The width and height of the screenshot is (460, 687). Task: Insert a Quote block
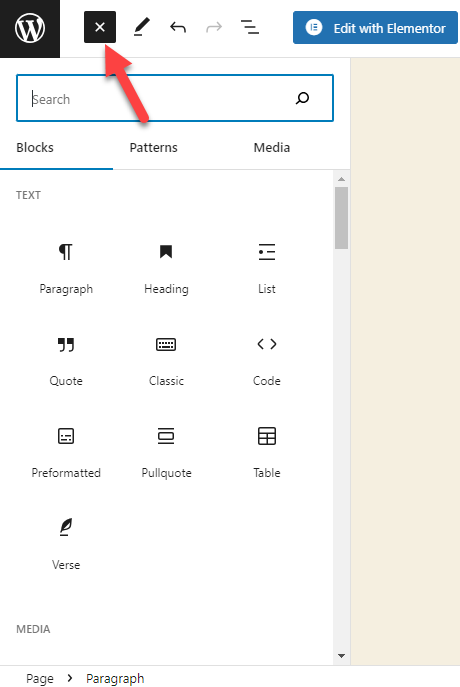(66, 361)
